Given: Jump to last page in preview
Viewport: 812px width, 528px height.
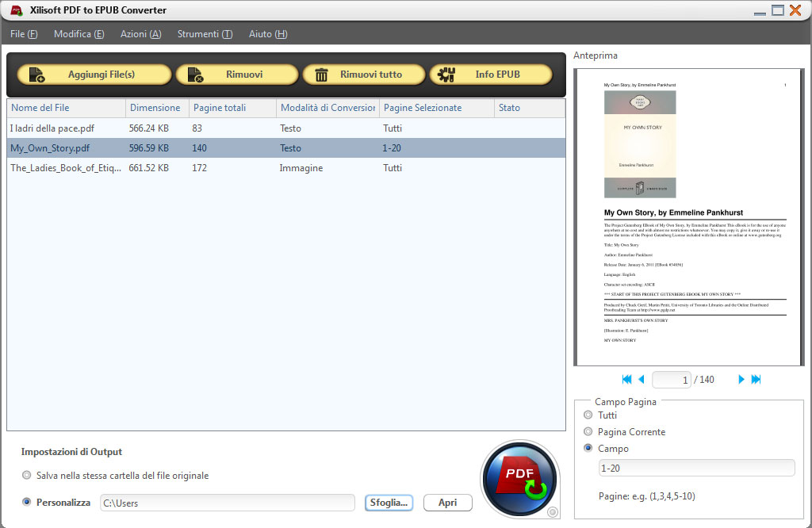Looking at the screenshot, I should (x=756, y=379).
